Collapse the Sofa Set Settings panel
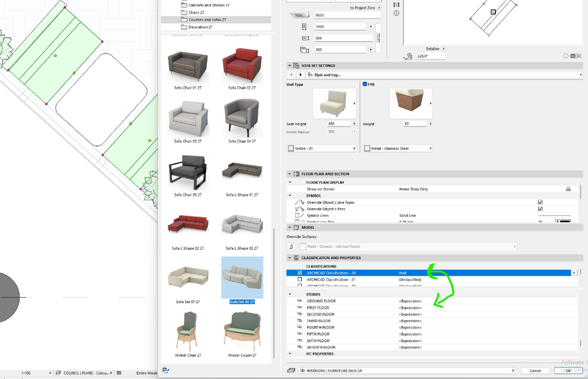The width and height of the screenshot is (588, 379). click(290, 65)
